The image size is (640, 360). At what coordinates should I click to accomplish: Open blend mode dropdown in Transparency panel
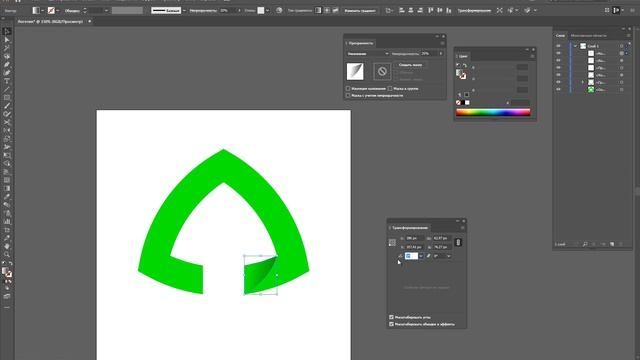(368, 53)
